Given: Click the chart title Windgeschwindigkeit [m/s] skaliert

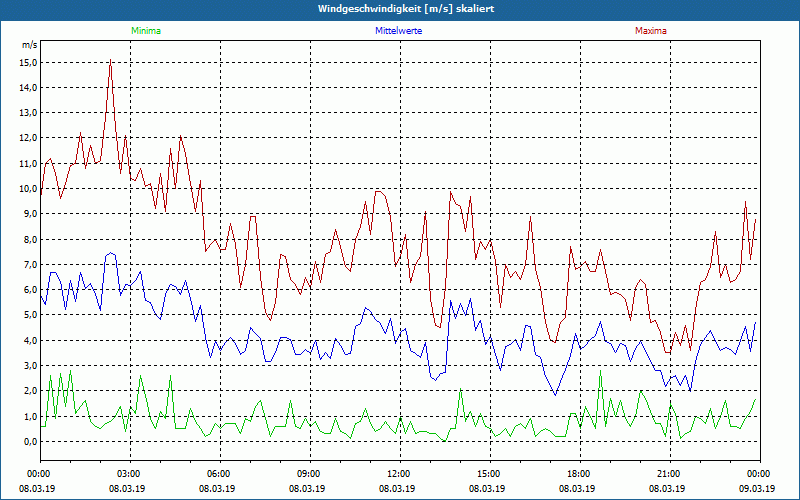Looking at the screenshot, I should (406, 9).
